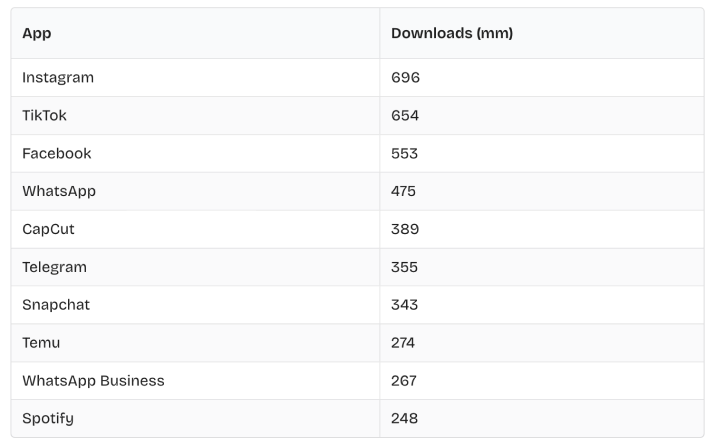Select the WhatsApp cell

(59, 191)
